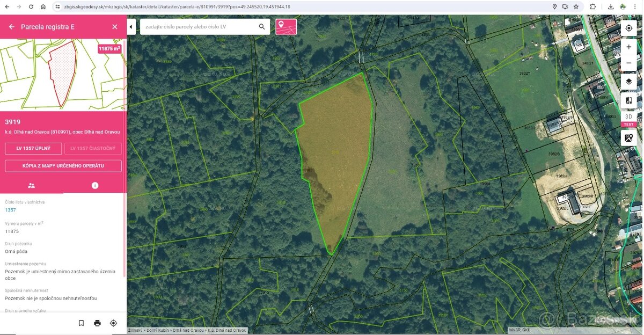Print the parcel details
This screenshot has width=644, height=335.
pyautogui.click(x=97, y=323)
